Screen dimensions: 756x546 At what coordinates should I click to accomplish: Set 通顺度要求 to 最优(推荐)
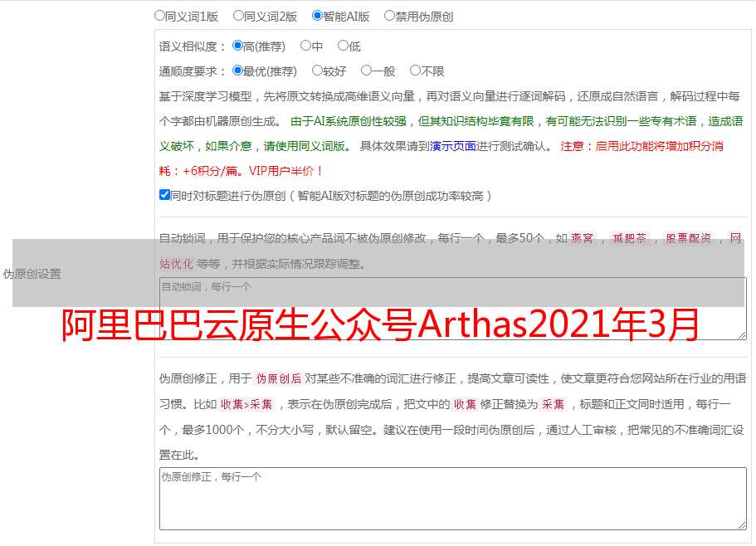coord(238,71)
